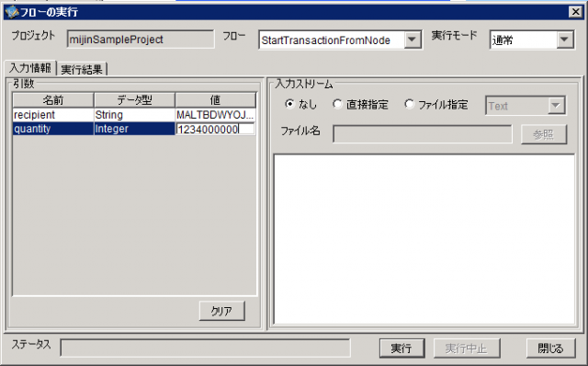Click the MALTBDWYOJ... value cell
The width and height of the screenshot is (588, 366).
point(215,115)
